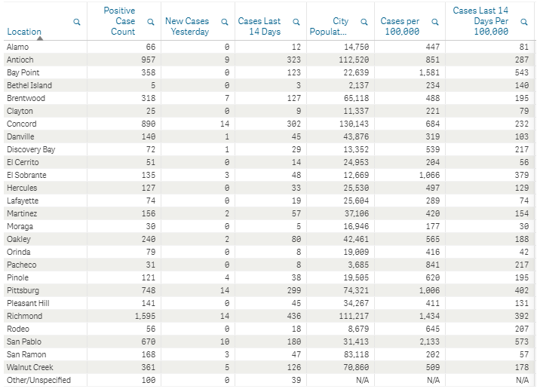This screenshot has width=537, height=392.
Task: Click Concord's positive case count 890
Action: tap(149, 124)
